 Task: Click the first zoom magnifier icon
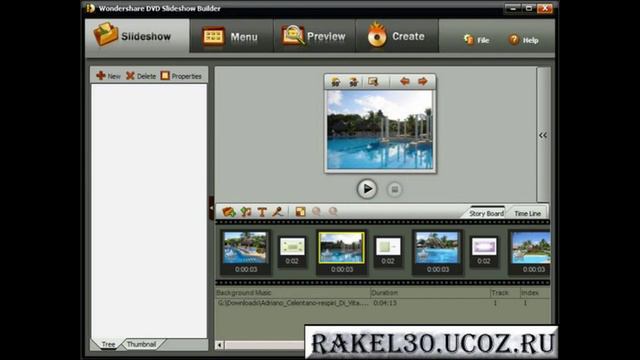(x=316, y=211)
